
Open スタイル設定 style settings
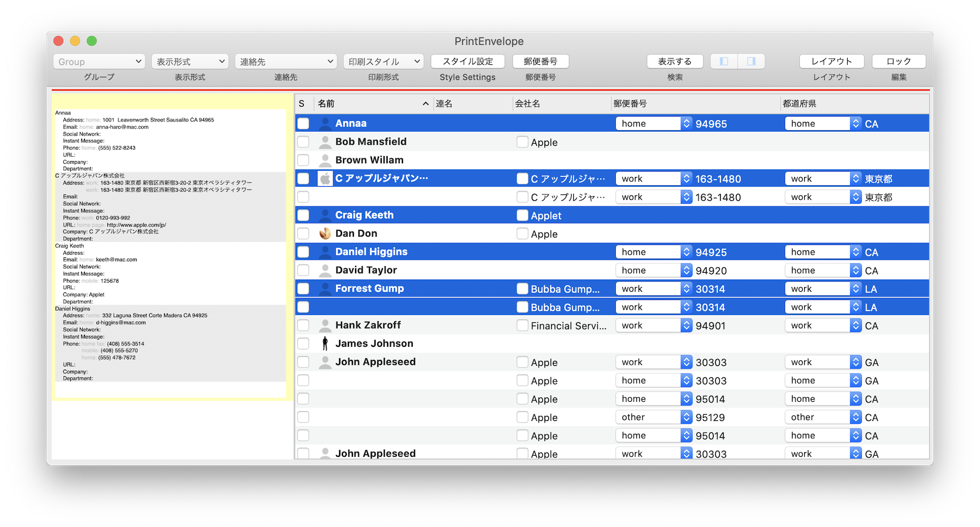(x=468, y=62)
